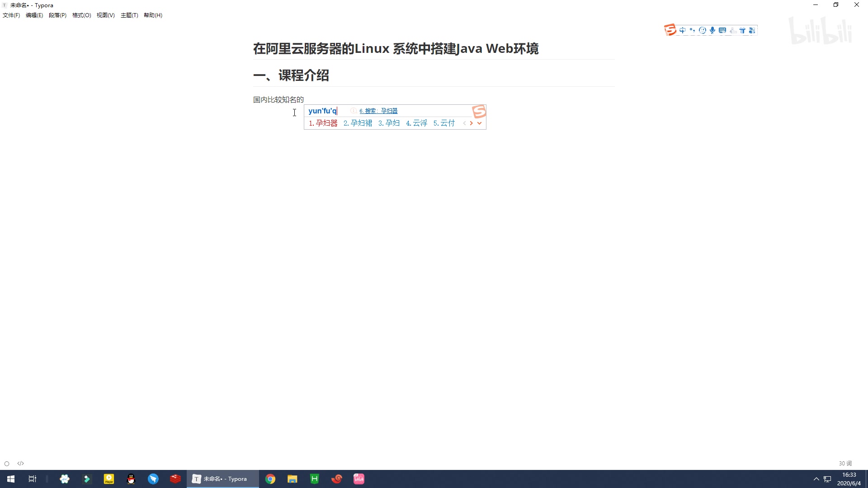Viewport: 868px width, 488px height.
Task: Click the 30 词 word count
Action: click(x=845, y=464)
